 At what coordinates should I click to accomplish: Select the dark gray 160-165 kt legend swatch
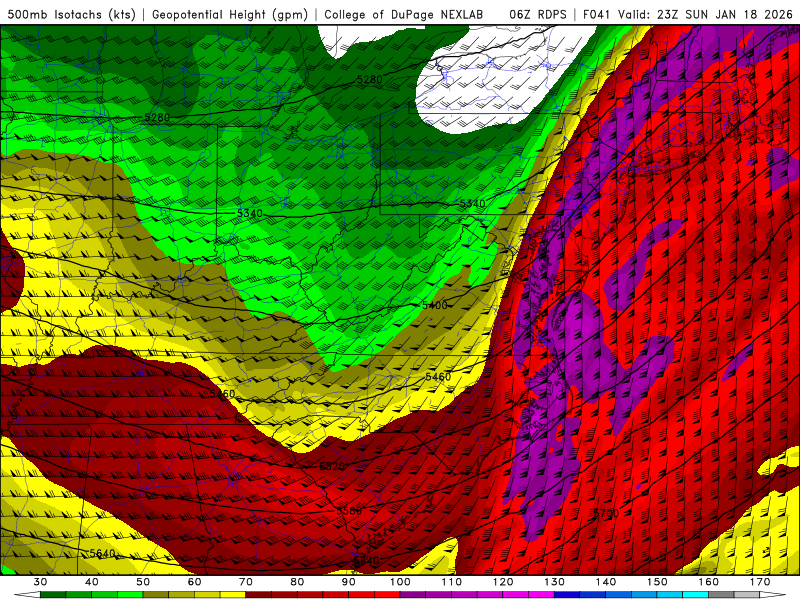tap(721, 595)
